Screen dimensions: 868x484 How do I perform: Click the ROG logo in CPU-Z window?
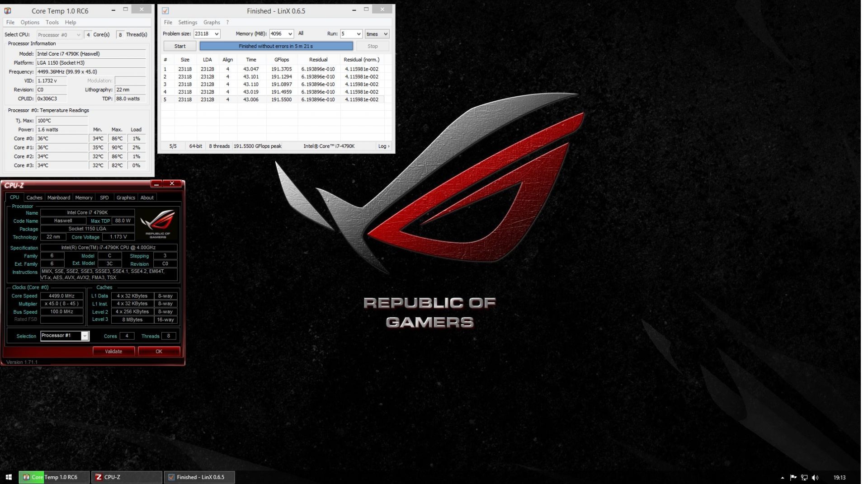[x=157, y=224]
